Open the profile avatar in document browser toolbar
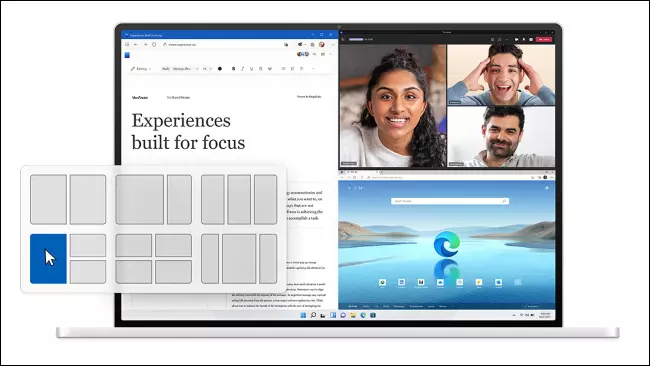This screenshot has height=366, width=650. [x=322, y=44]
